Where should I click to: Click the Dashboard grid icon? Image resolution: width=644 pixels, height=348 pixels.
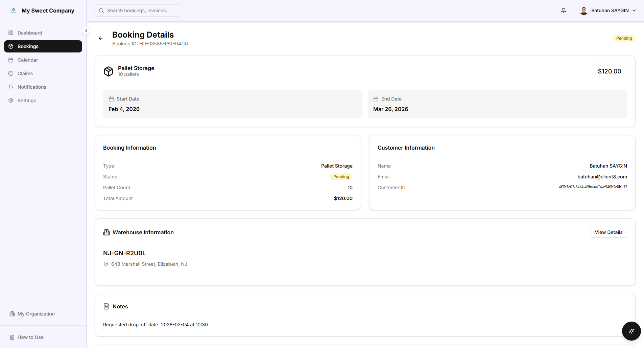click(11, 33)
